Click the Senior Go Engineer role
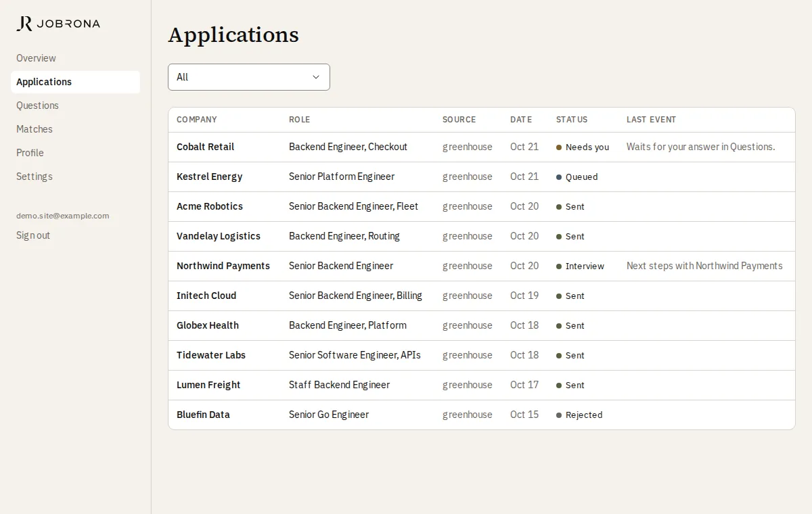The height and width of the screenshot is (514, 812). pyautogui.click(x=329, y=415)
